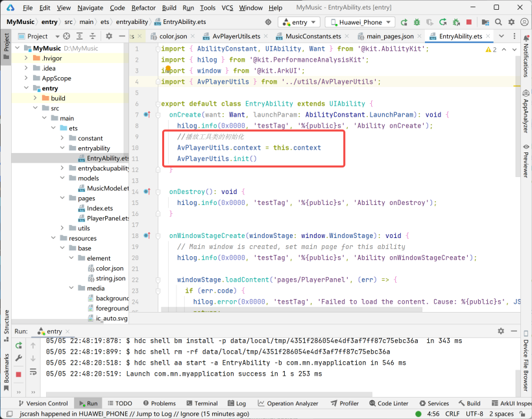Click the override gutter icon beside onDestroy
This screenshot has height=419, width=532.
tap(147, 192)
